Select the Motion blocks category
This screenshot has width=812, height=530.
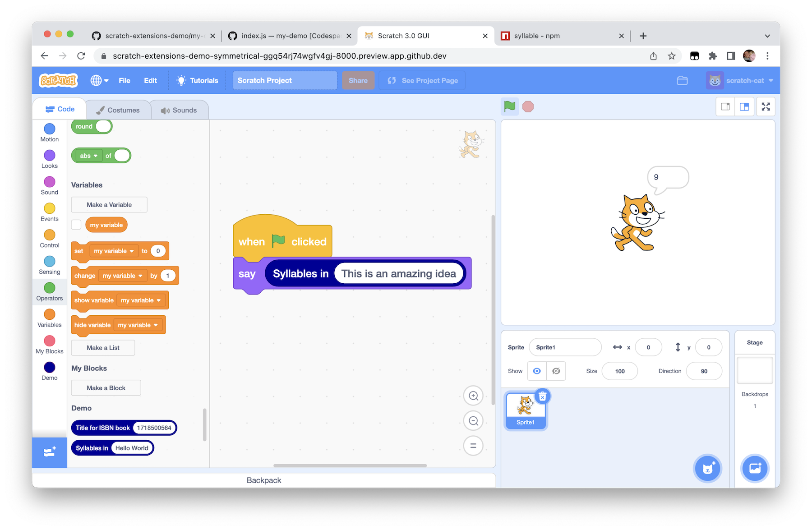pos(49,132)
